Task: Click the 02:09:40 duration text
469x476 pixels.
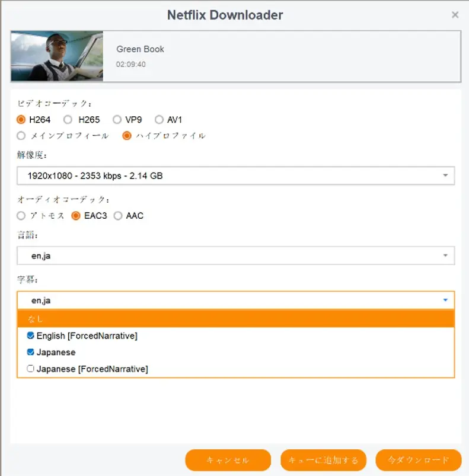Action: tap(131, 65)
